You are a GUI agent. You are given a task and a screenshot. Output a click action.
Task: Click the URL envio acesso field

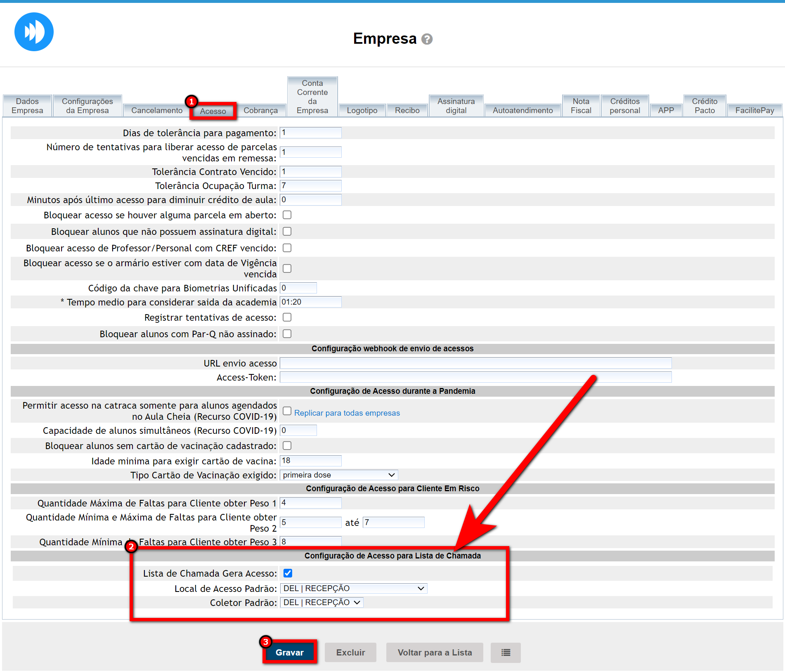click(475, 363)
